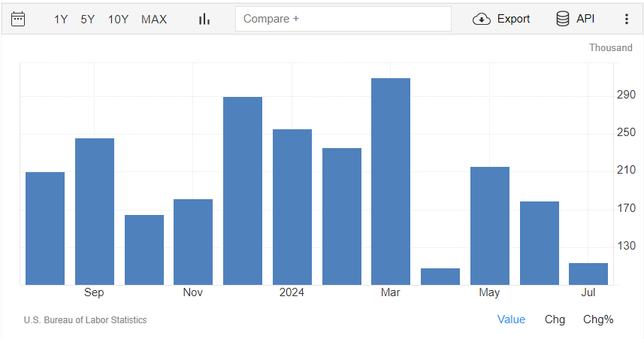Show the MAX time range
The width and height of the screenshot is (644, 339).
tap(154, 19)
